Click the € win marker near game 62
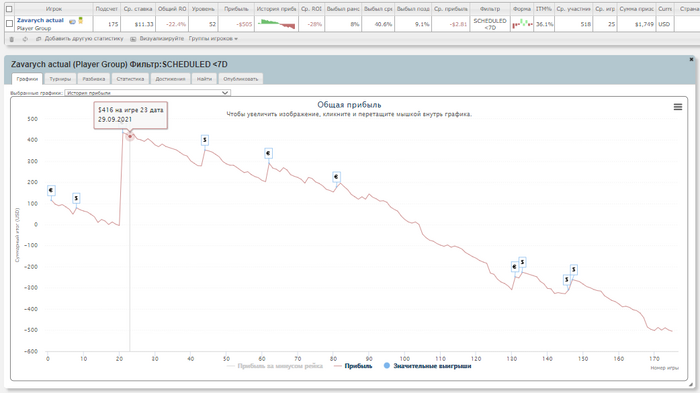The image size is (700, 393). click(268, 154)
